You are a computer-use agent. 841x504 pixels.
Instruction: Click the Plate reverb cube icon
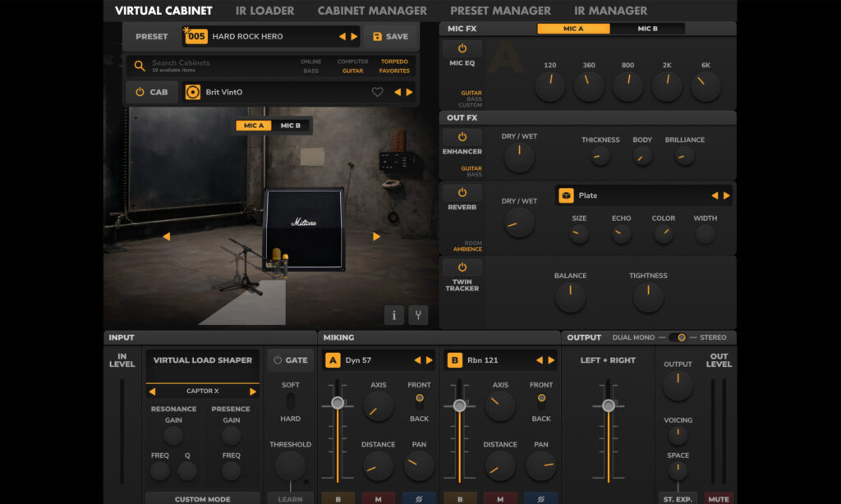[566, 195]
